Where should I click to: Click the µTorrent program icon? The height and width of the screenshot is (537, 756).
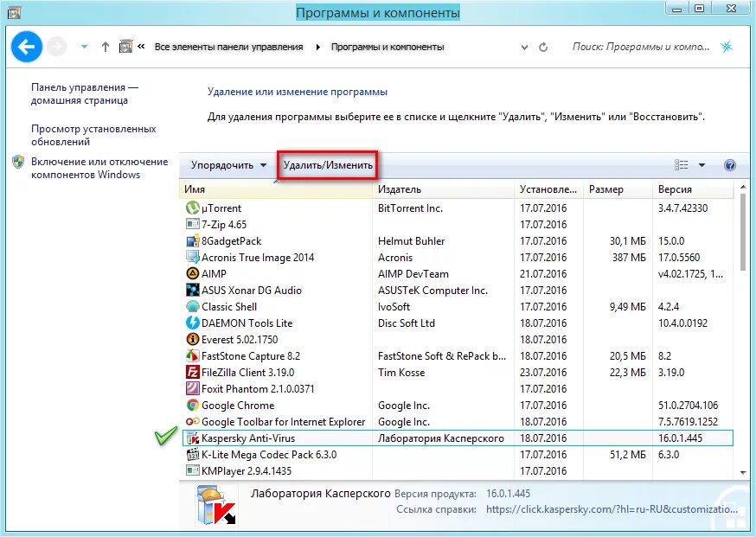click(192, 208)
